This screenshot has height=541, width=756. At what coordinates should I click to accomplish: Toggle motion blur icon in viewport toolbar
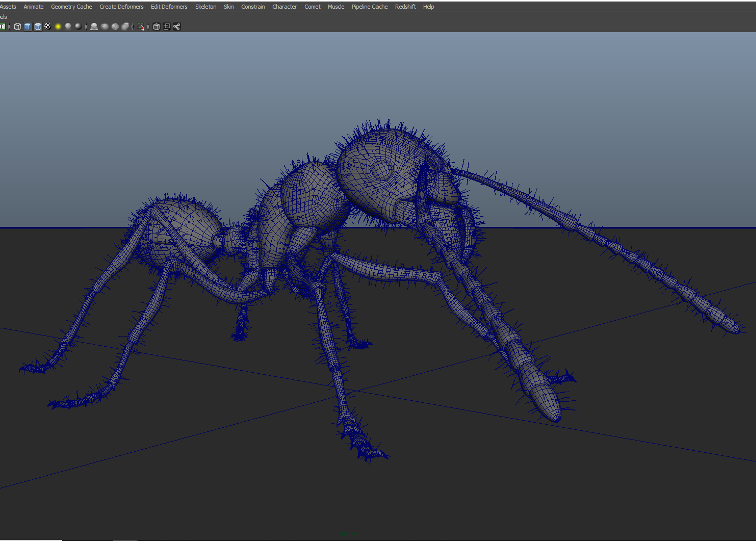pos(104,27)
